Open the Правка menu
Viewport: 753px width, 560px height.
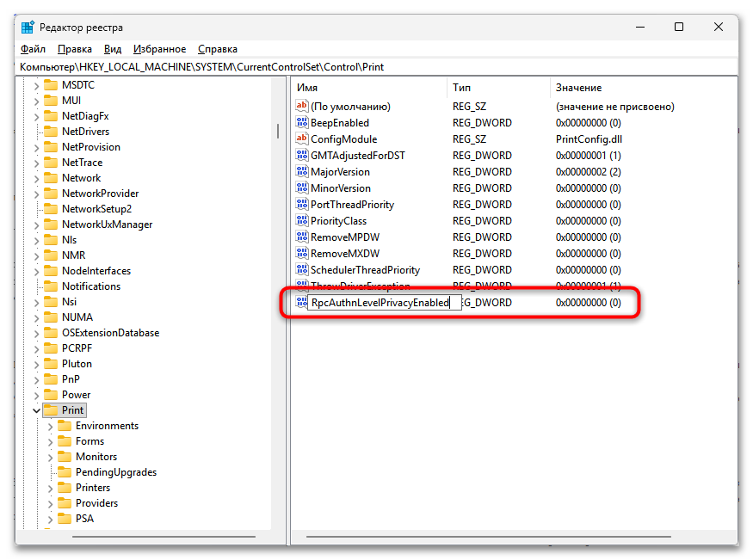tap(74, 49)
